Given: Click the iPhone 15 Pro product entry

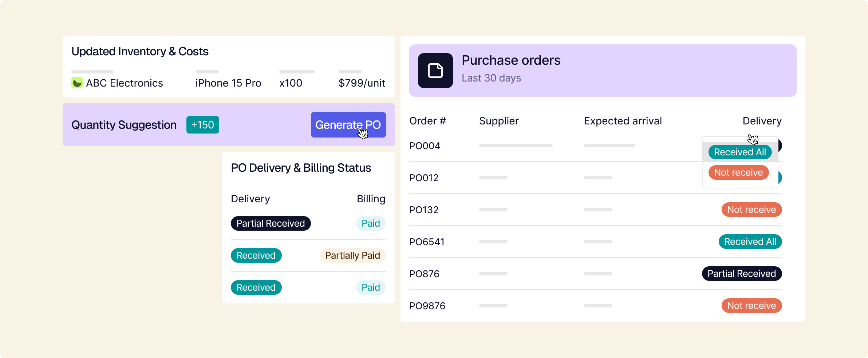Looking at the screenshot, I should [228, 83].
